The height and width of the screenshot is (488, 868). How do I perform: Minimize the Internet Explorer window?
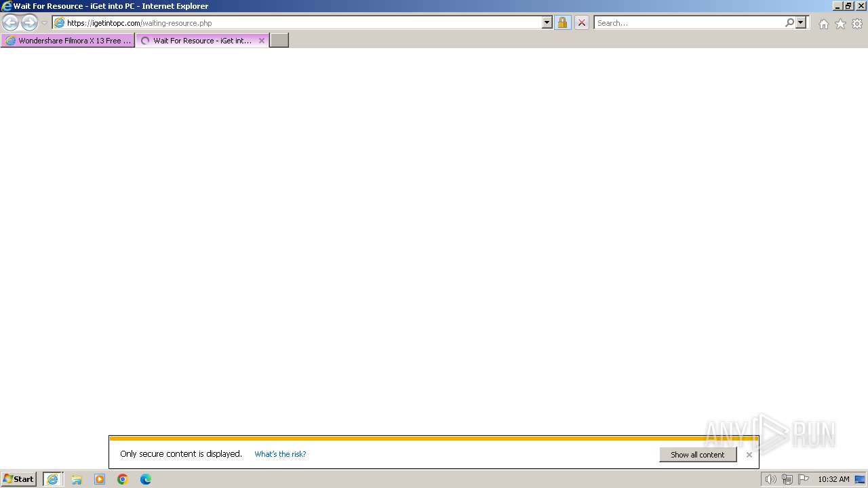837,6
